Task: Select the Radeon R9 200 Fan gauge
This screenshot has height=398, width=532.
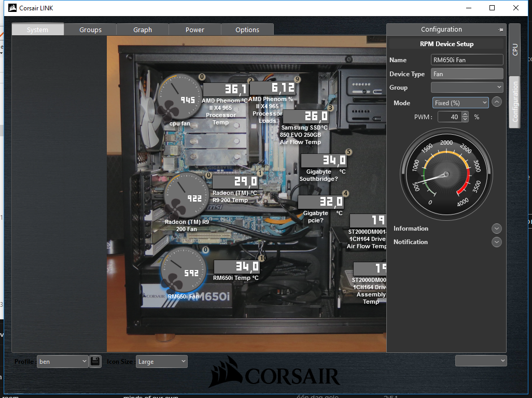Action: [x=186, y=195]
